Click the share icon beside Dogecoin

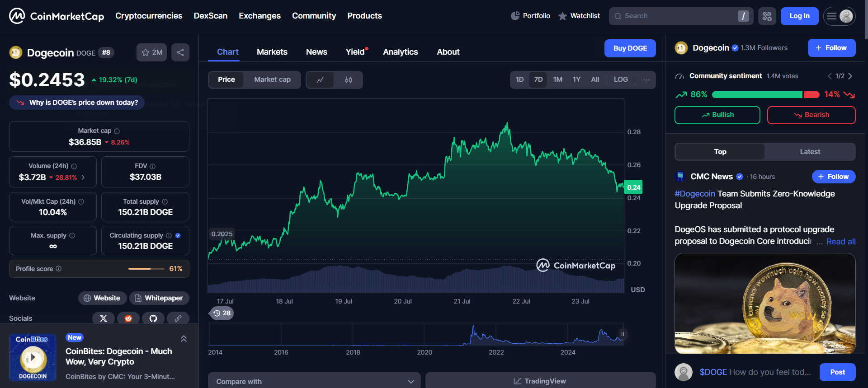coord(180,52)
